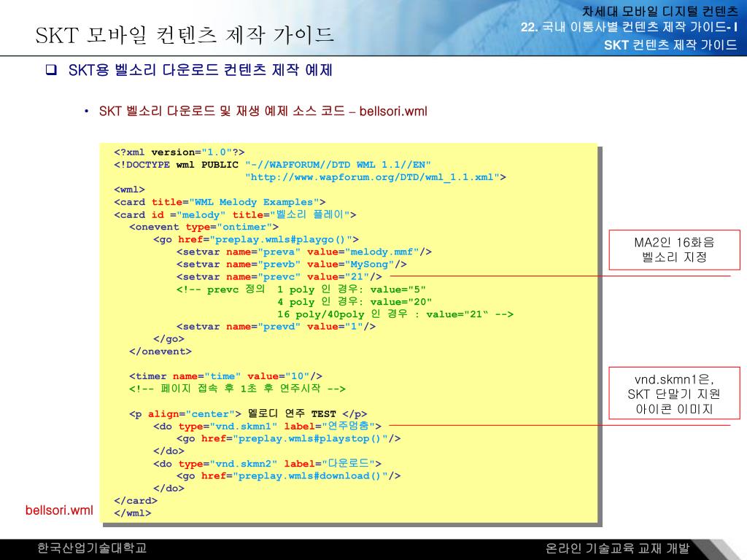The image size is (747, 560).
Task: Click the header line 'SKT 컨텐츠 제작 가이드'
Action: tap(670, 44)
